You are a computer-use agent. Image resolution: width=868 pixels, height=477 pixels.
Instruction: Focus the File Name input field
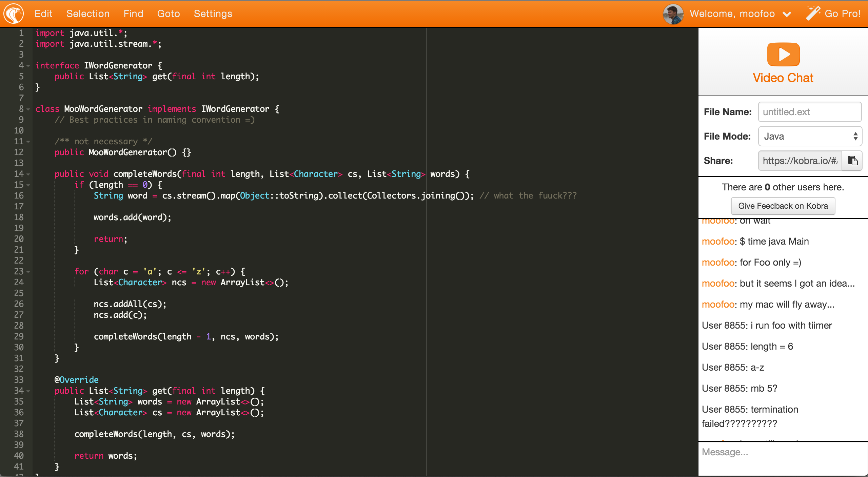(810, 112)
